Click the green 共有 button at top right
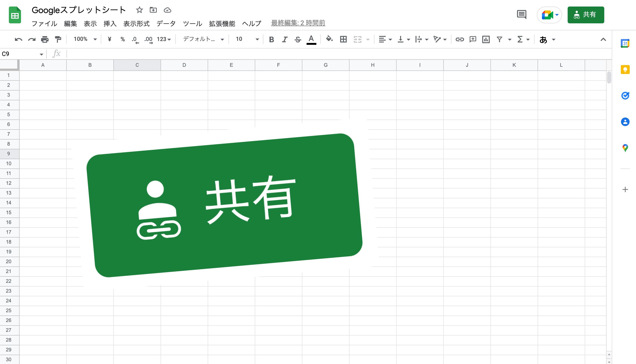 point(586,15)
